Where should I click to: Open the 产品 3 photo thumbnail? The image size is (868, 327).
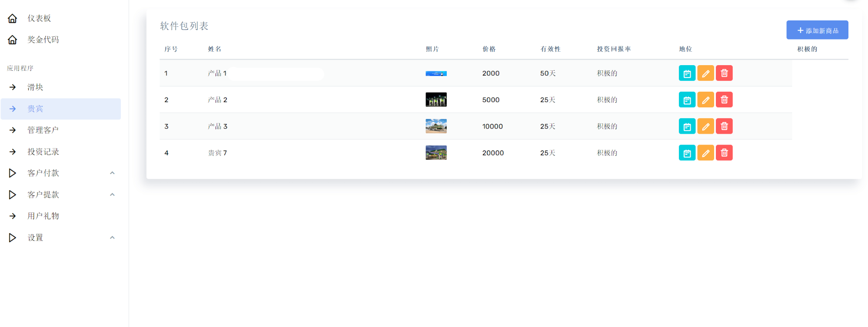[x=436, y=126]
